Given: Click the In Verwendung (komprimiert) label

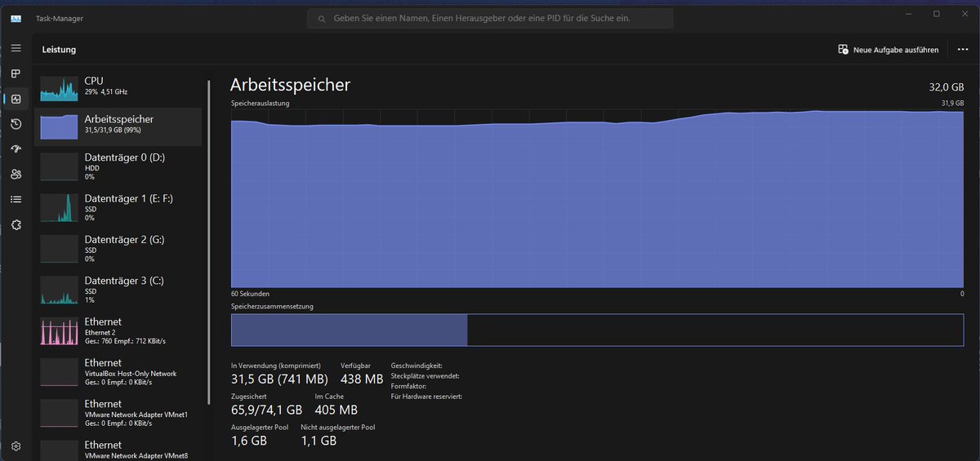Looking at the screenshot, I should click(x=276, y=366).
